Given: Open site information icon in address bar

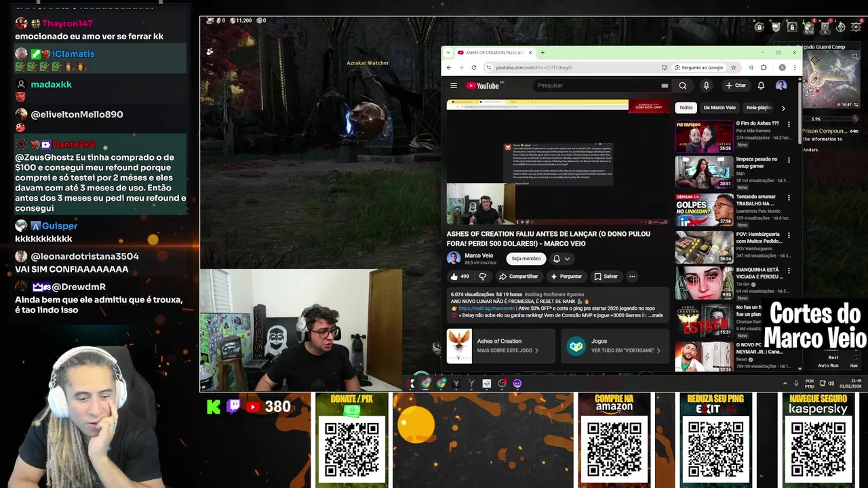Looking at the screenshot, I should point(488,68).
